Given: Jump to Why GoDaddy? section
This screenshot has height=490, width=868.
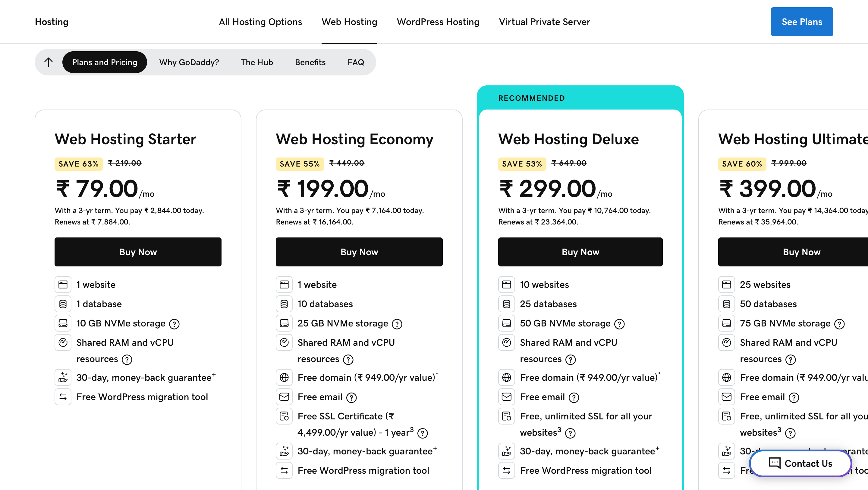Looking at the screenshot, I should tap(189, 62).
